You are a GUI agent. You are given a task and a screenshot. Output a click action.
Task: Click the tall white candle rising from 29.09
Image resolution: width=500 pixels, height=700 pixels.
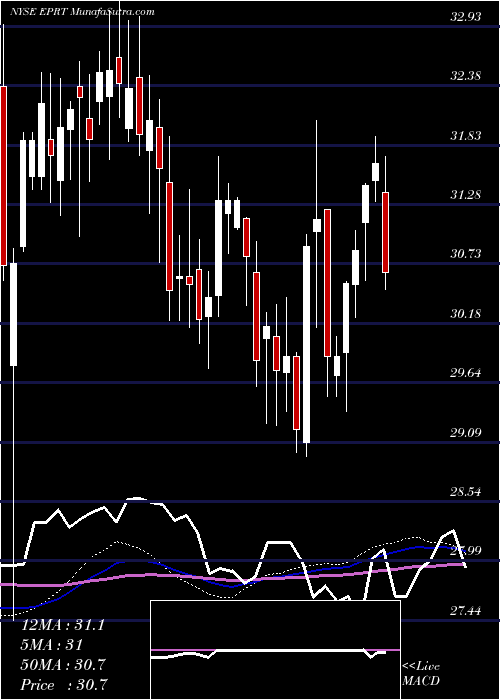pyautogui.click(x=307, y=345)
